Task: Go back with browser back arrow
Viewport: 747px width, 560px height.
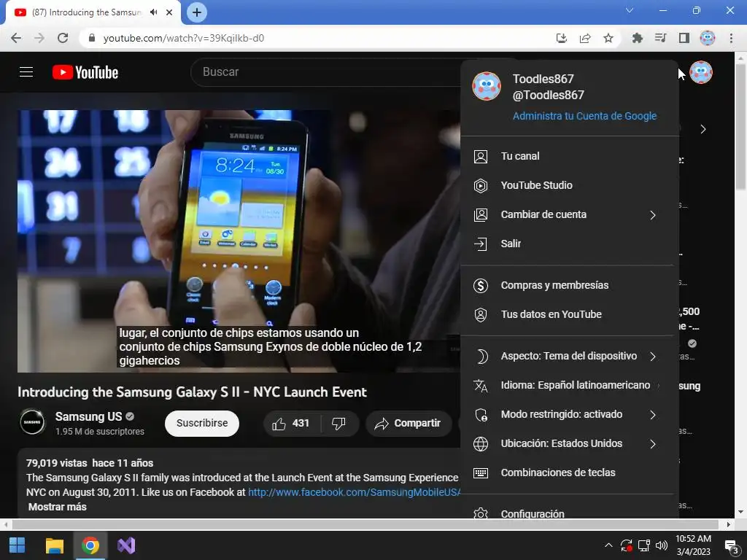Action: pyautogui.click(x=16, y=38)
